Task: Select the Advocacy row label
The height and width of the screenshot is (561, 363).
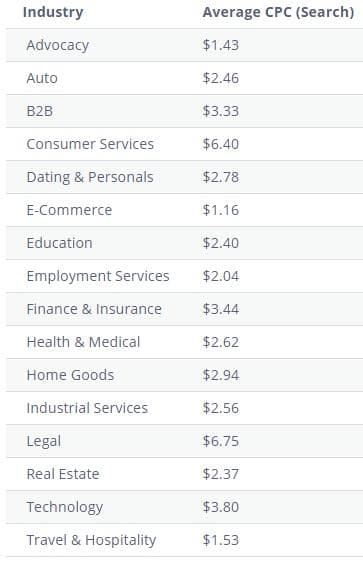Action: pyautogui.click(x=58, y=45)
